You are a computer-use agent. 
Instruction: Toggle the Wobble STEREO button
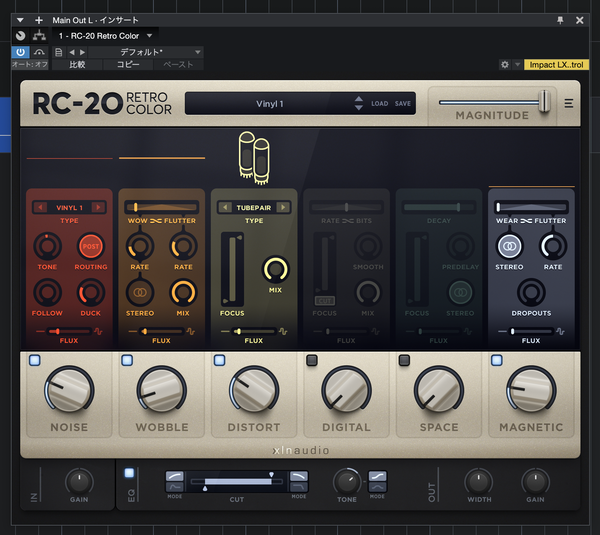pos(140,293)
